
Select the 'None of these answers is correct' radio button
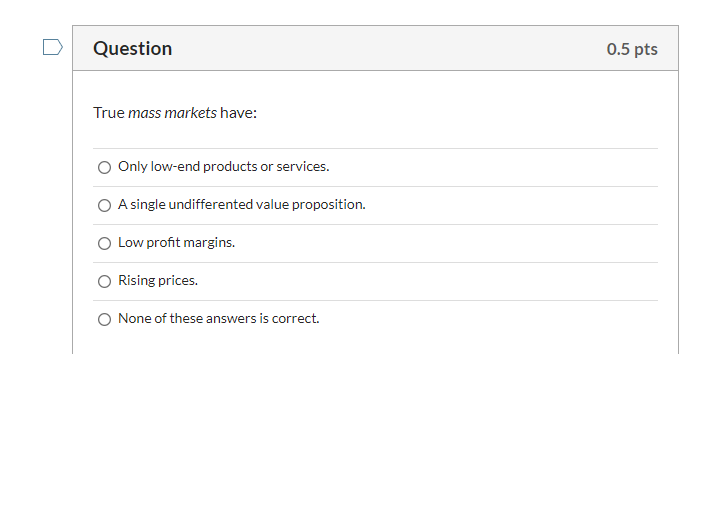pos(104,320)
